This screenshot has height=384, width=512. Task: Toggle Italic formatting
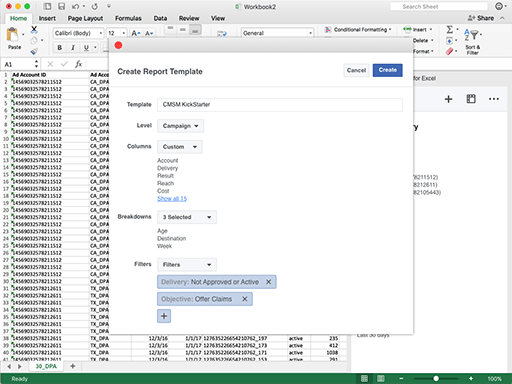(73, 48)
